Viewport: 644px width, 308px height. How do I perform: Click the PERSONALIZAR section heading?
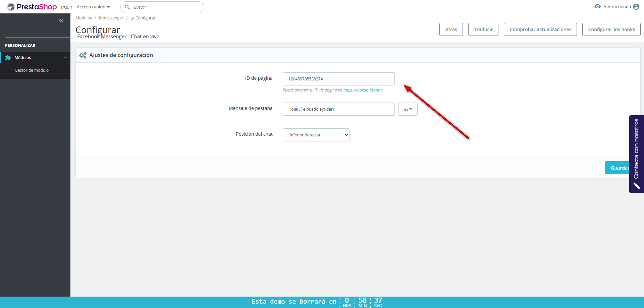point(20,46)
